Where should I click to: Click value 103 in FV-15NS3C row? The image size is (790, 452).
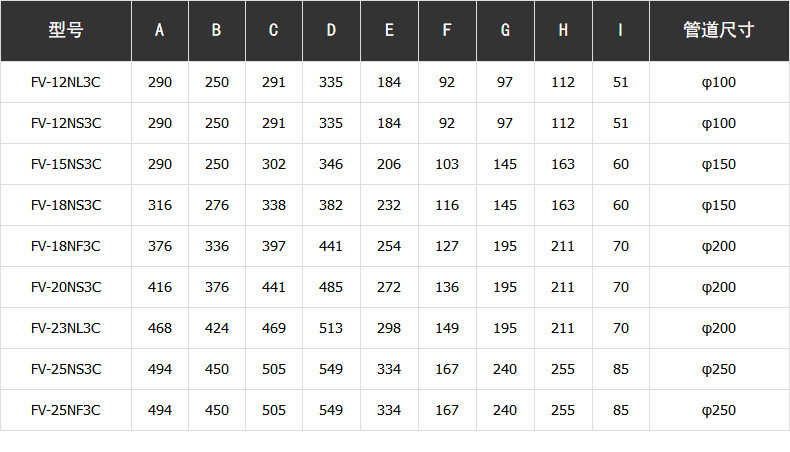[x=447, y=164]
